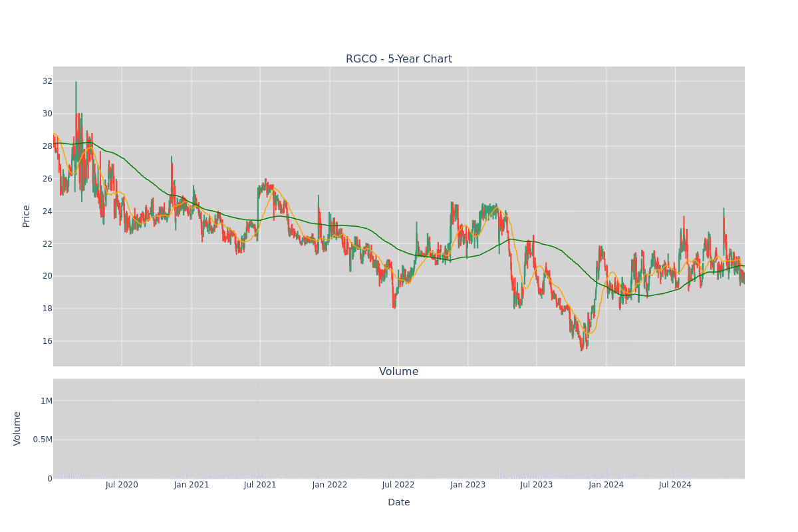Click the 'Volume' y-axis label
Screen dimensions: 798x532
pyautogui.click(x=17, y=428)
